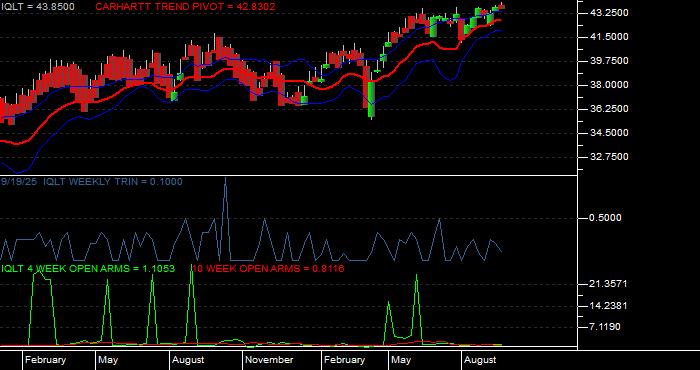Image resolution: width=700 pixels, height=370 pixels.
Task: Select the 36.2500 price axis value
Action: click(x=609, y=108)
